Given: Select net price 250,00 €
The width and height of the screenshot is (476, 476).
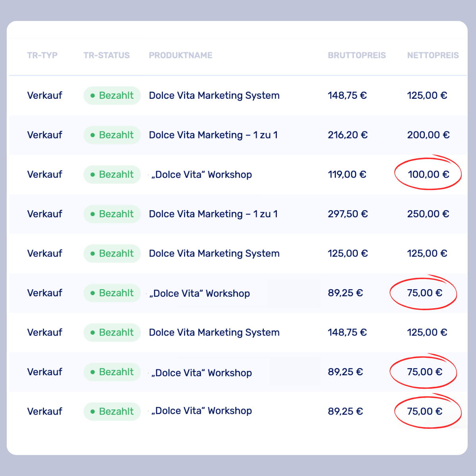Looking at the screenshot, I should (x=428, y=214).
